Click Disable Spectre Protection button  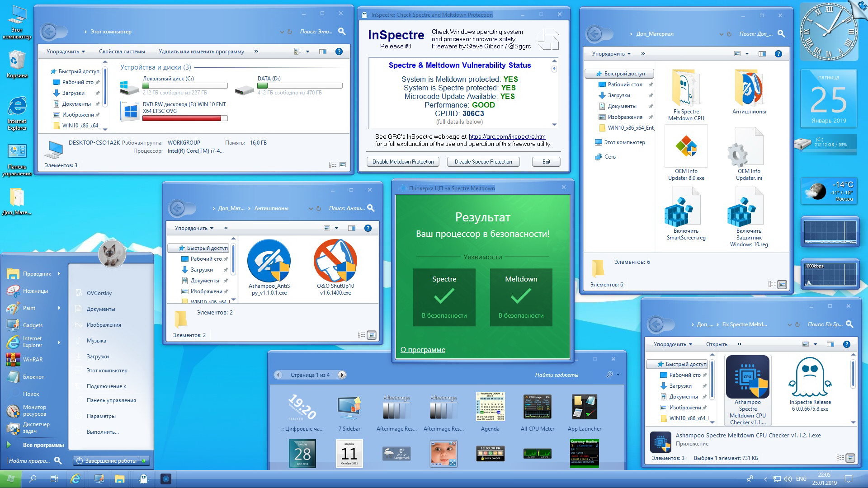(x=483, y=161)
